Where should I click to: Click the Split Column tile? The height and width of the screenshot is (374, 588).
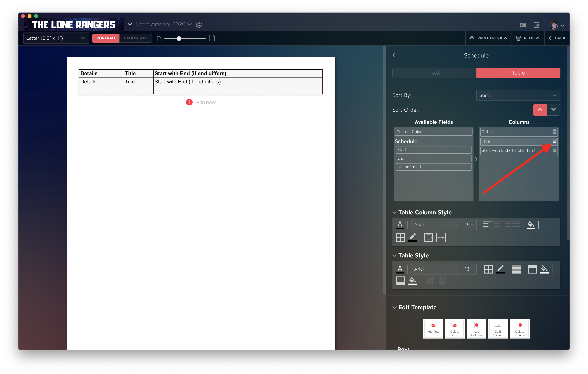[x=498, y=329]
